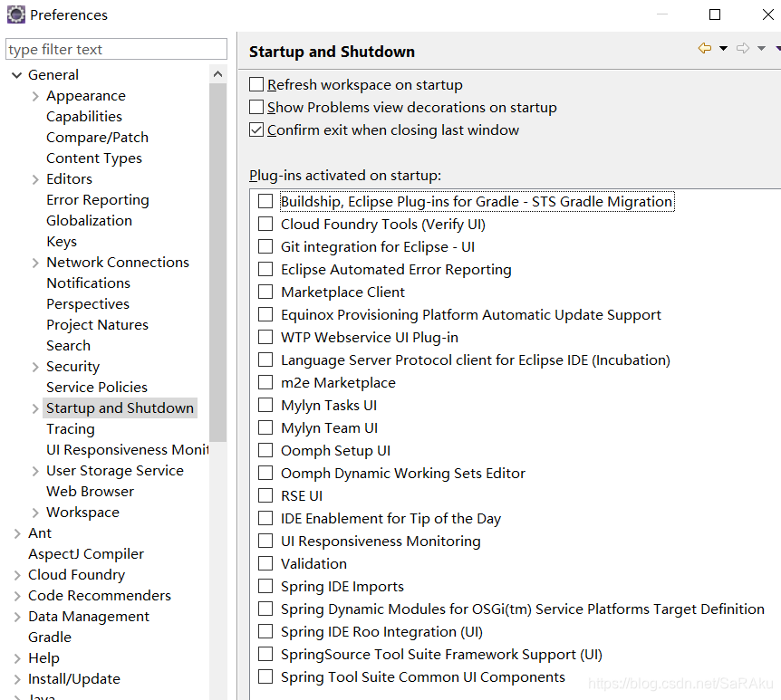This screenshot has height=700, width=781.
Task: Open the Keys preference page
Action: click(62, 242)
